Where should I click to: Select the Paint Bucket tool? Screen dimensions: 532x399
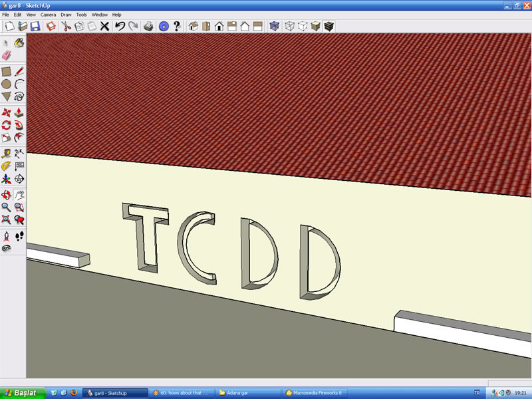point(19,43)
